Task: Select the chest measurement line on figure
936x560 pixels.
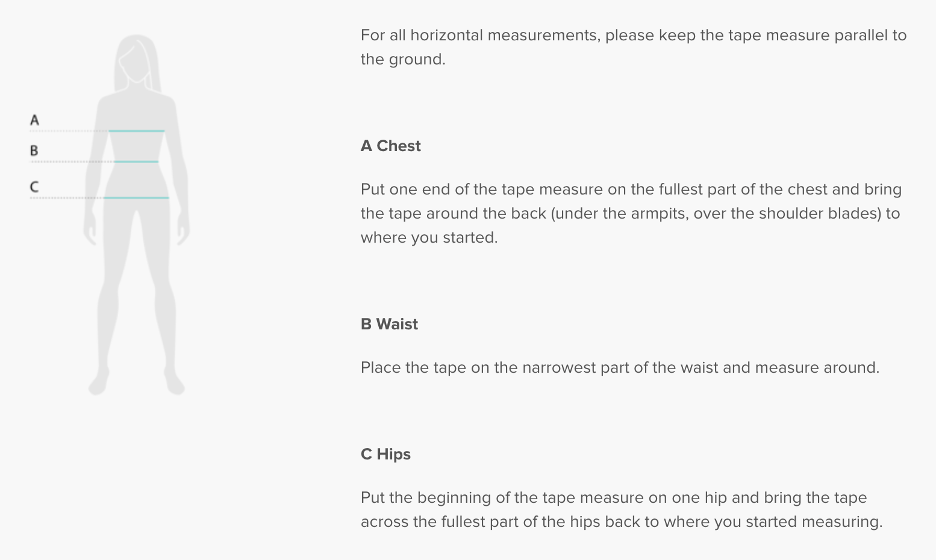Action: (137, 131)
